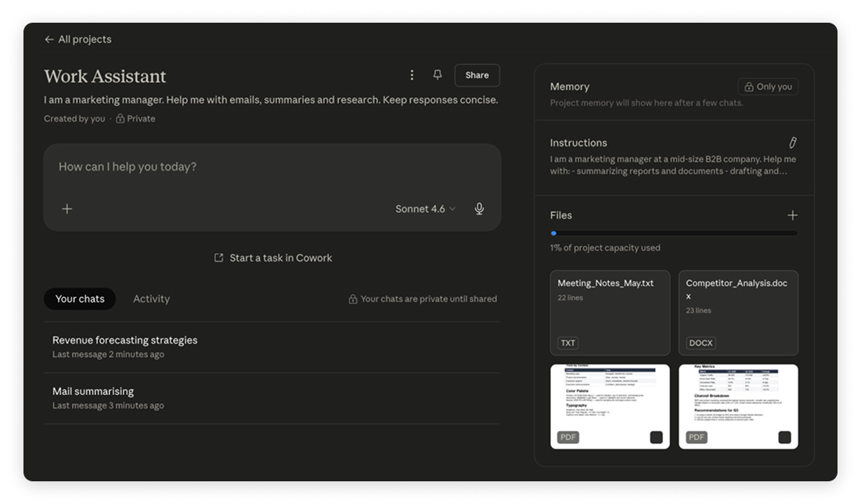861x504 pixels.
Task: Click the black square on first PDF
Action: [655, 437]
